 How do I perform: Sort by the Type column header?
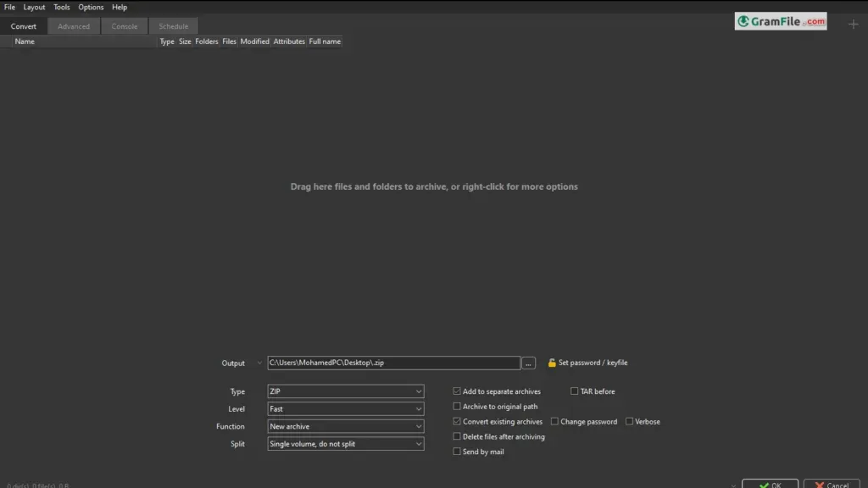[x=167, y=42]
